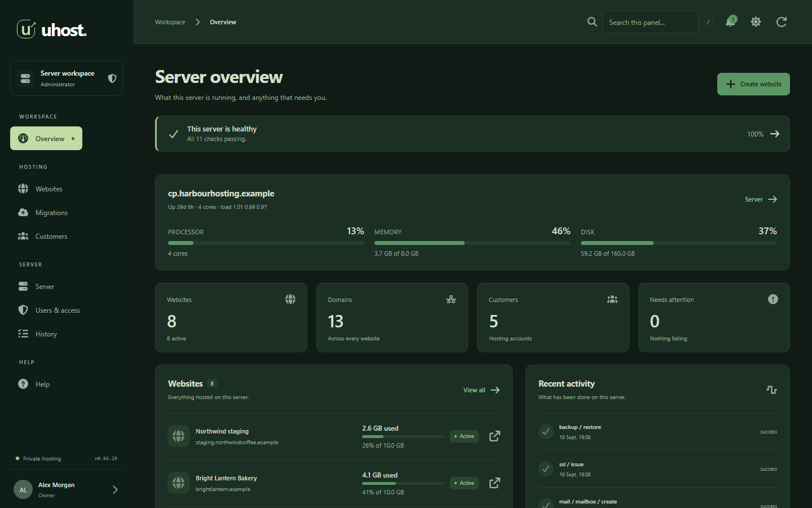Click version v0.96.29 label
Image resolution: width=812 pixels, height=508 pixels.
click(106, 458)
